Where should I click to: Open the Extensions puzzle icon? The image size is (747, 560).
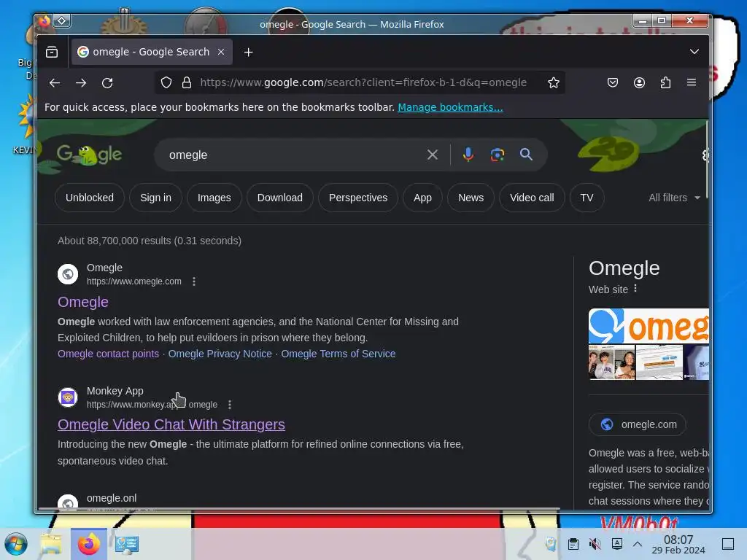click(665, 83)
